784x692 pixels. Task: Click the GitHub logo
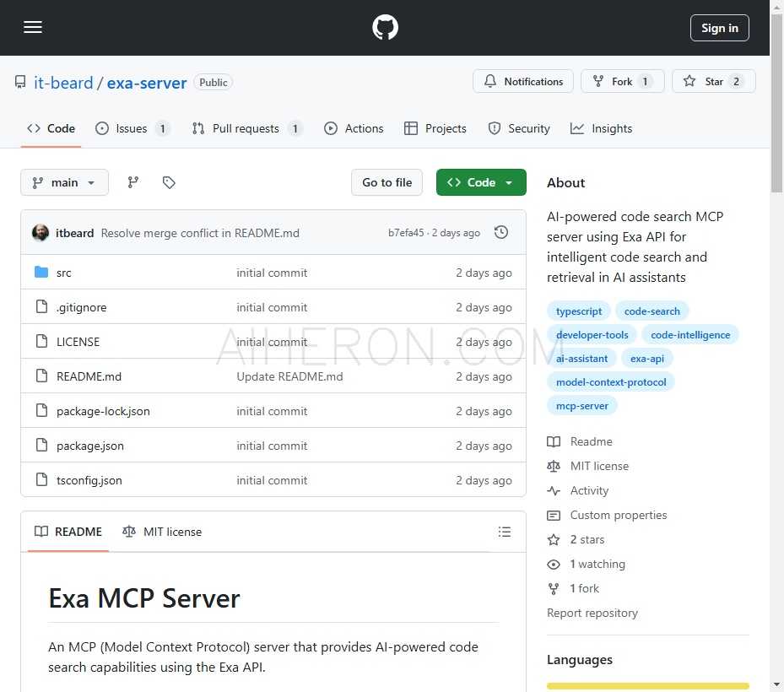pos(385,27)
